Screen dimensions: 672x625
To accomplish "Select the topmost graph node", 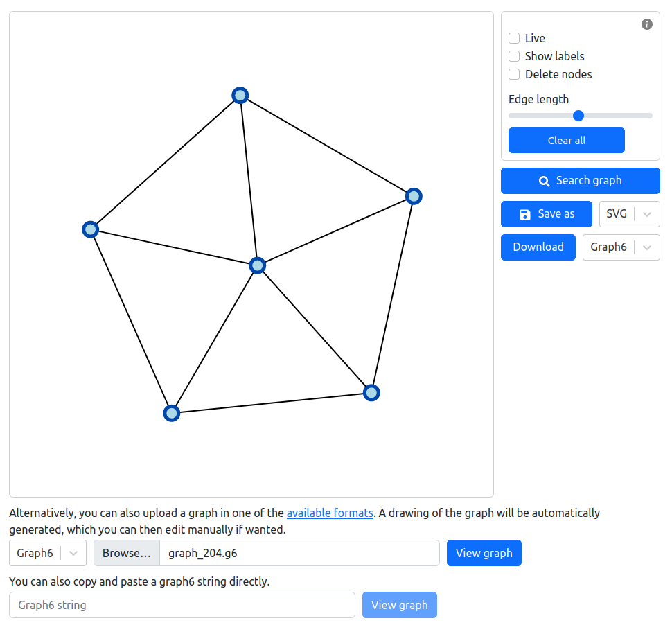I will 240,95.
